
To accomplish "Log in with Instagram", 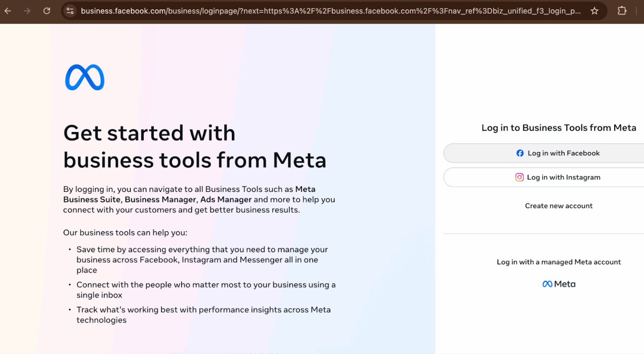I will point(544,177).
